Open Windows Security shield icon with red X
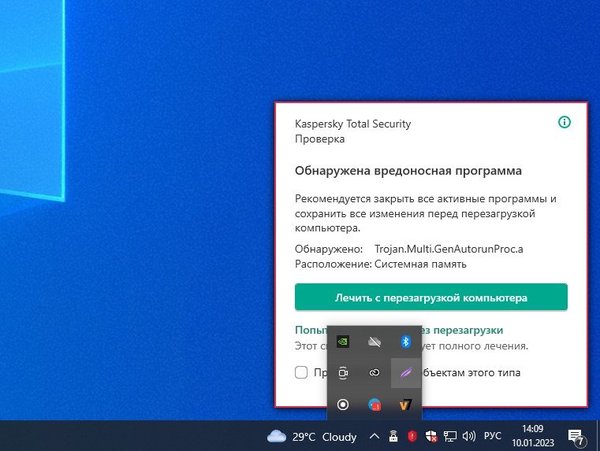Image resolution: width=600 pixels, height=451 pixels. tap(431, 436)
